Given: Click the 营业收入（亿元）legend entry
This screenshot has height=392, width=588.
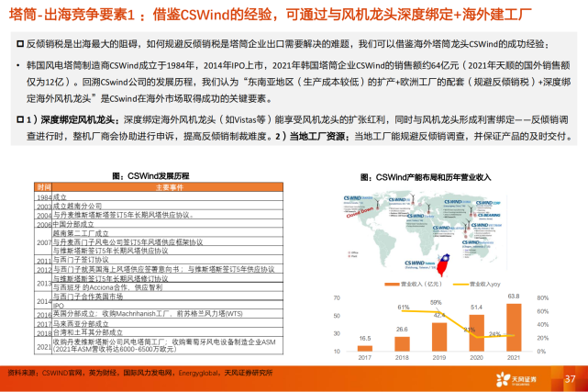Looking at the screenshot, I should click(413, 284).
